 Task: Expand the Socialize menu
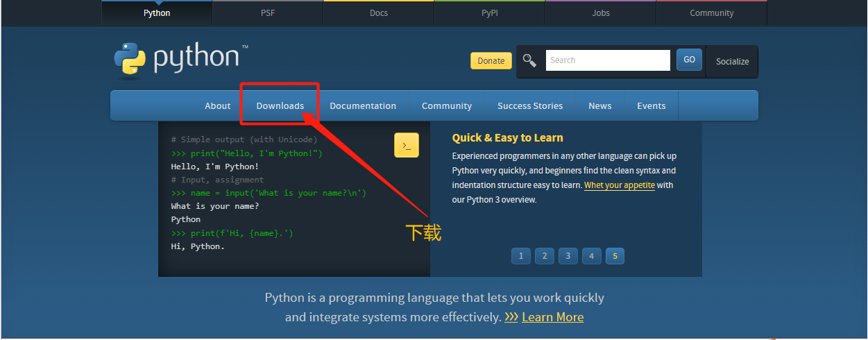click(733, 61)
